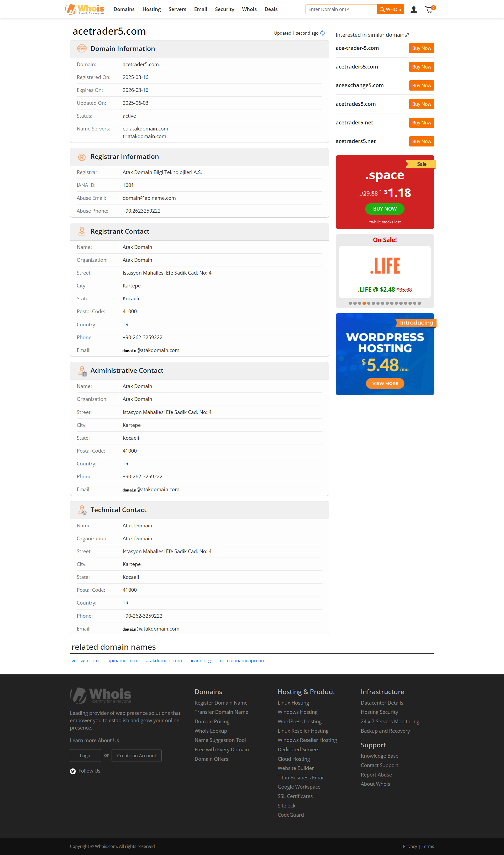Click the .LIFE sale banner

[x=385, y=272]
